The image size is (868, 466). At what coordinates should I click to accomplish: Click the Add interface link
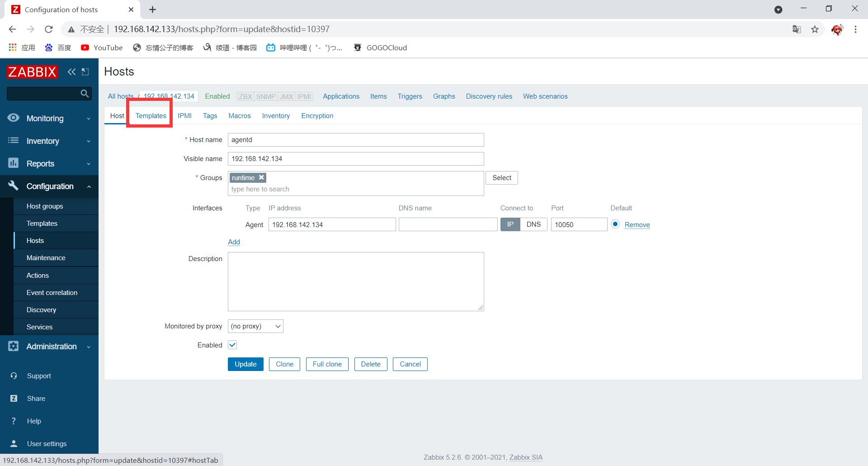234,242
